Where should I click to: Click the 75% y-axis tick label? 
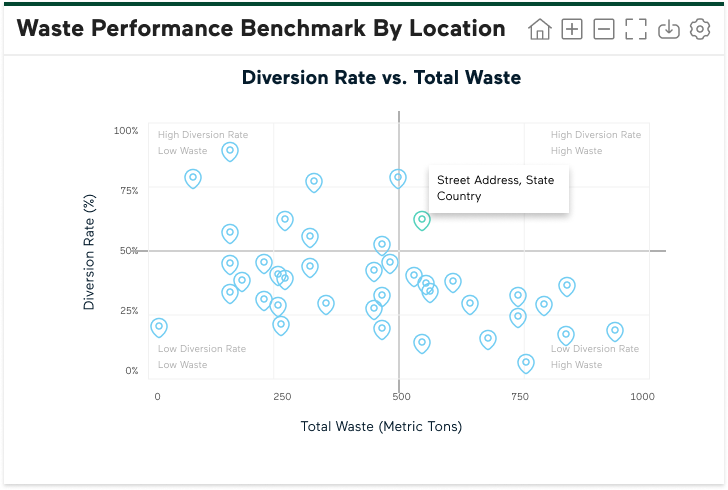click(129, 190)
